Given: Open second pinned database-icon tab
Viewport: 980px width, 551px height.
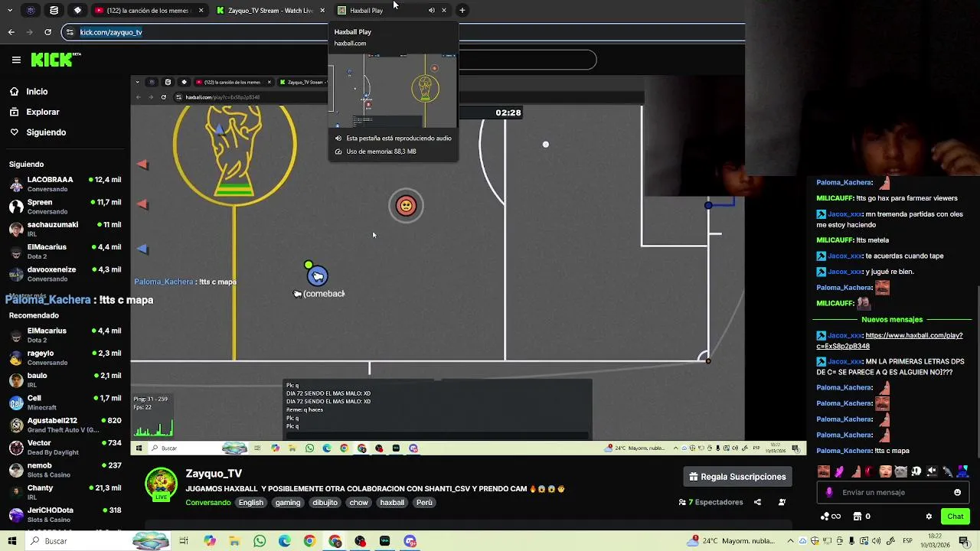Looking at the screenshot, I should [54, 10].
